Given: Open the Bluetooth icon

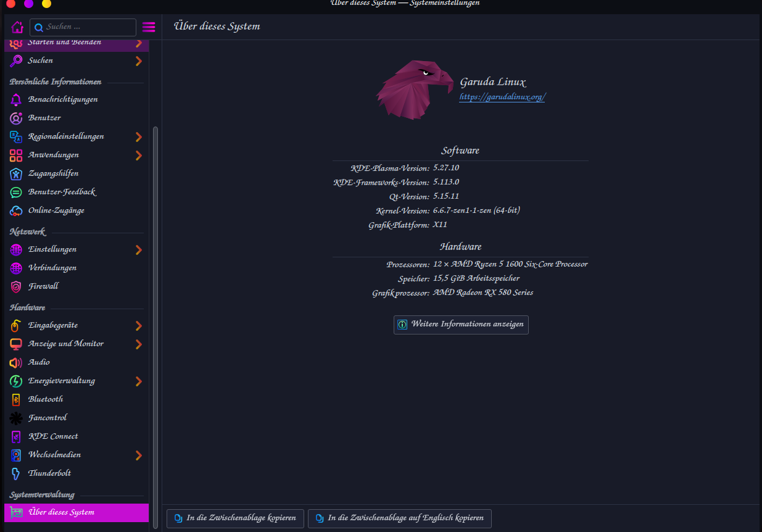Looking at the screenshot, I should click(16, 399).
